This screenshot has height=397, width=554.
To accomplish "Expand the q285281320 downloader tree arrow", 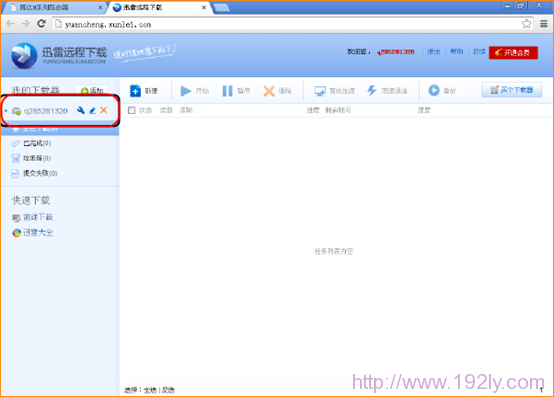I will pos(6,111).
